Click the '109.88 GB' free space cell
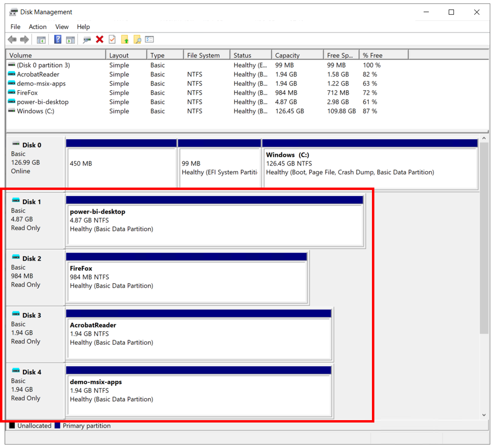This screenshot has height=448, width=495. 341,111
